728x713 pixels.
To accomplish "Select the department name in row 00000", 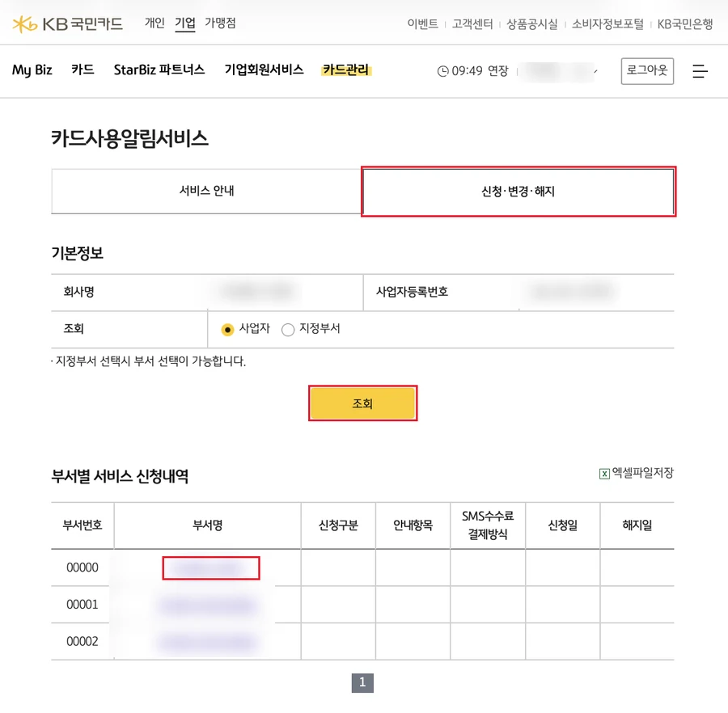I will click(x=211, y=568).
